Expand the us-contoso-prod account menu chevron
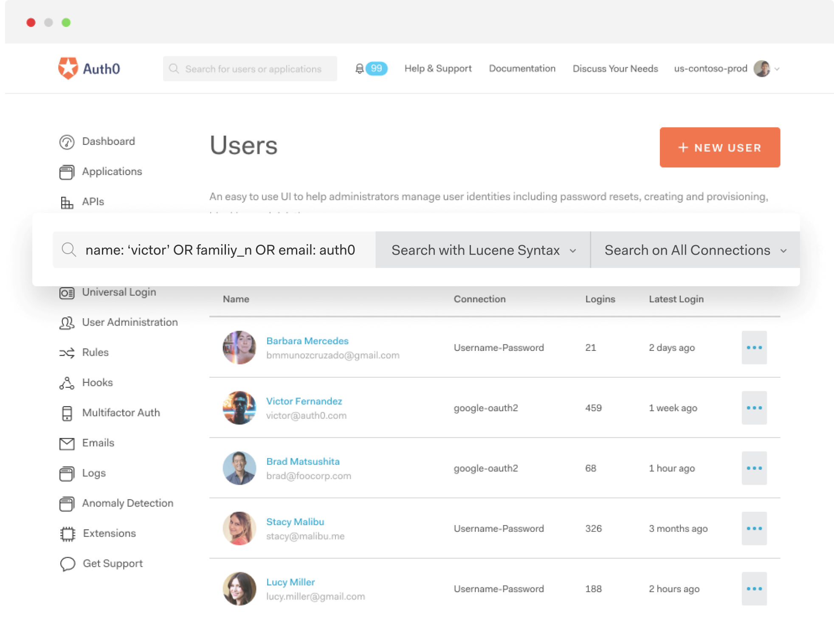Screen dimensions: 834x644 777,69
